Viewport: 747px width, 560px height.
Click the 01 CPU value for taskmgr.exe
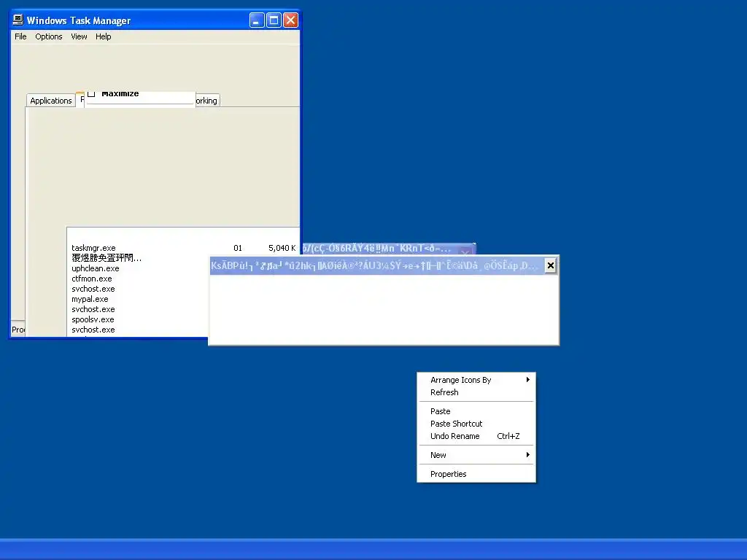[238, 248]
